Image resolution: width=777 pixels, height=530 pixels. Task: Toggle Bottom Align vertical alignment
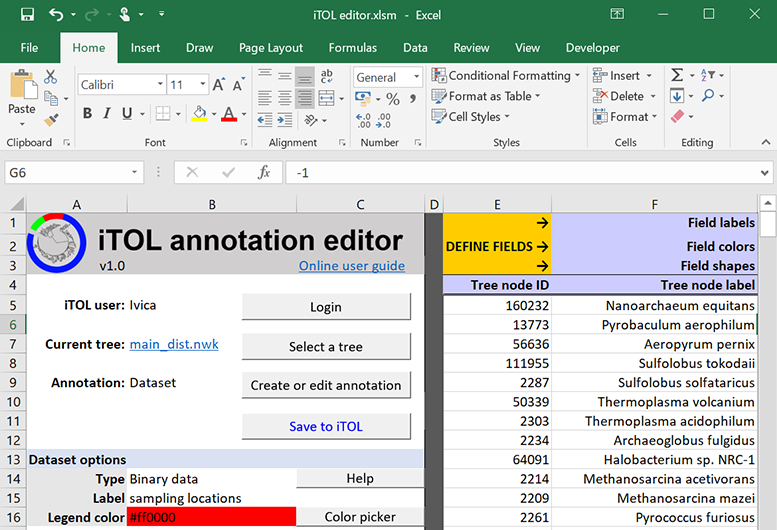(305, 76)
